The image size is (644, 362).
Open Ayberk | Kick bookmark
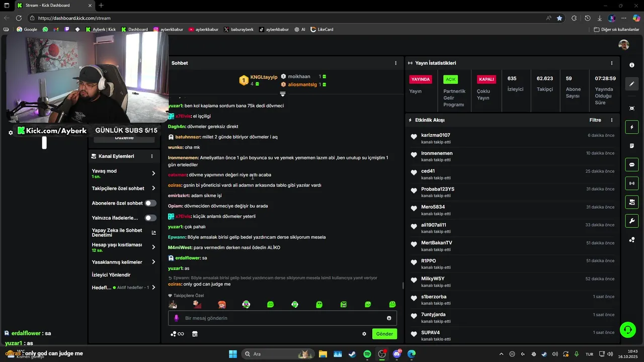[x=100, y=29]
